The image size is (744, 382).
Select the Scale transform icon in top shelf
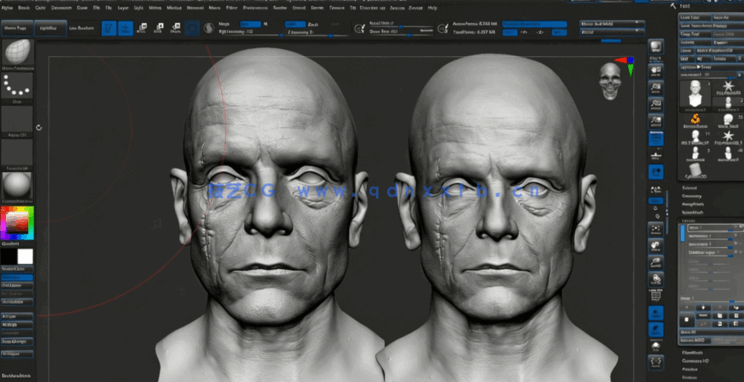158,28
